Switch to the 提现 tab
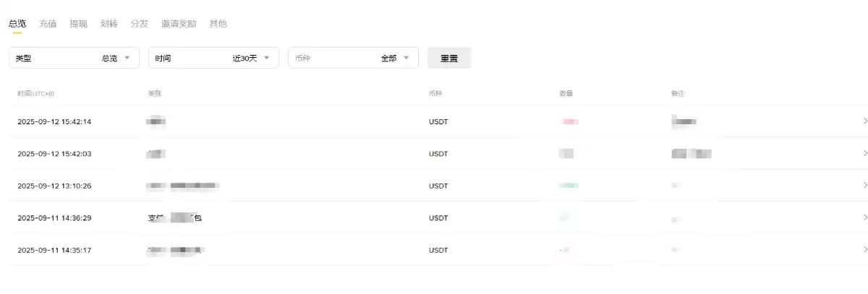The height and width of the screenshot is (294, 868). (78, 24)
